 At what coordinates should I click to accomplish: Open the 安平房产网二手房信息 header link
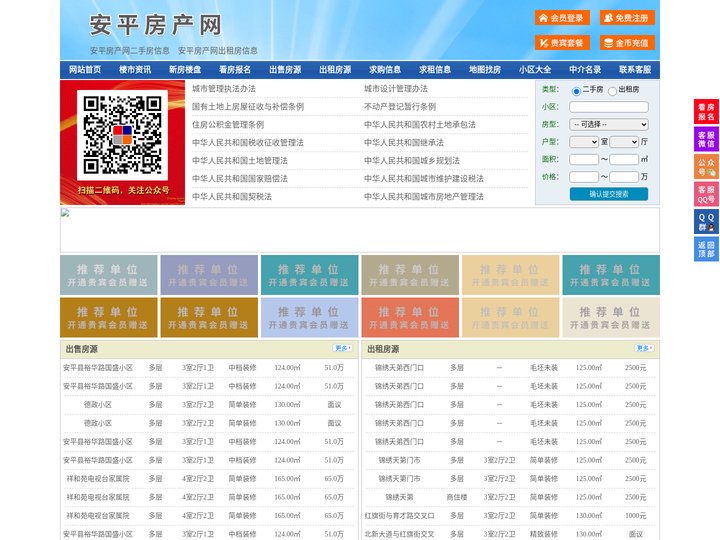pyautogui.click(x=129, y=51)
